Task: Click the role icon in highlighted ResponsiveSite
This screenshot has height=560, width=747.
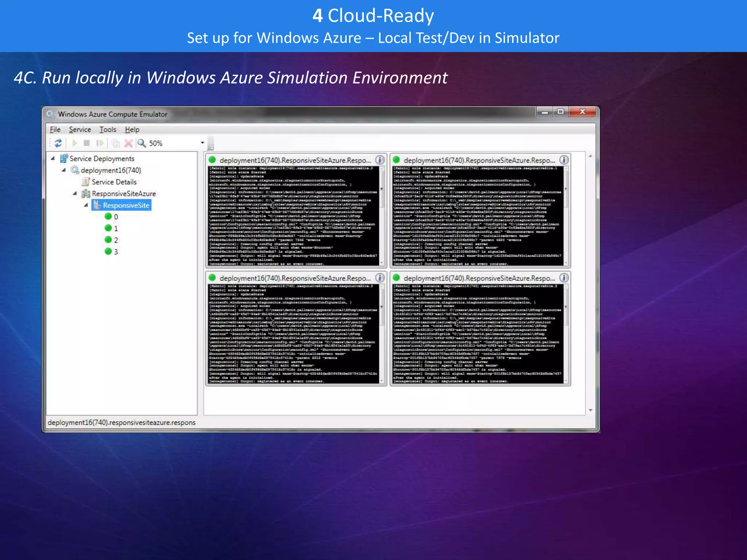Action: pyautogui.click(x=97, y=205)
